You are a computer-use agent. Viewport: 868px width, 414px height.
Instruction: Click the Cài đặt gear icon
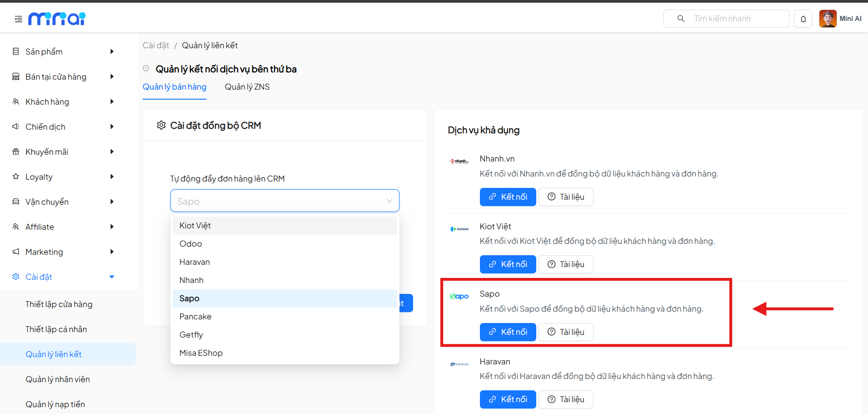pos(15,277)
